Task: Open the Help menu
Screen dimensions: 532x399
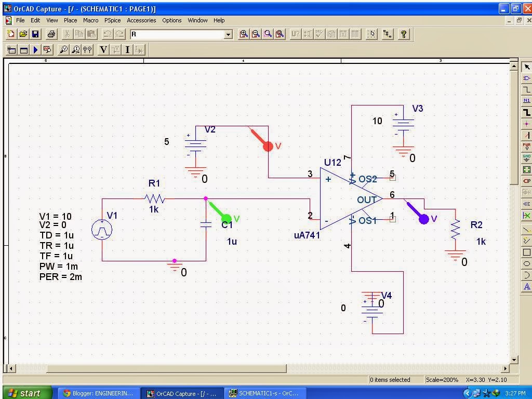Action: tap(219, 20)
